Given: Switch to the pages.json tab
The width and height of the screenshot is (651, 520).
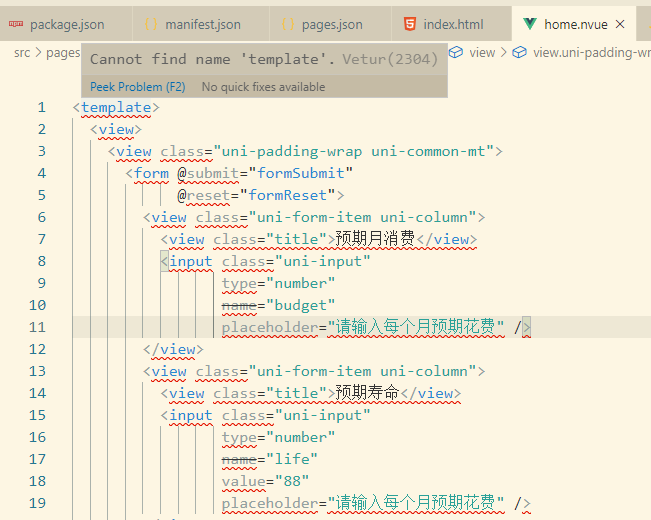Looking at the screenshot, I should point(330,24).
